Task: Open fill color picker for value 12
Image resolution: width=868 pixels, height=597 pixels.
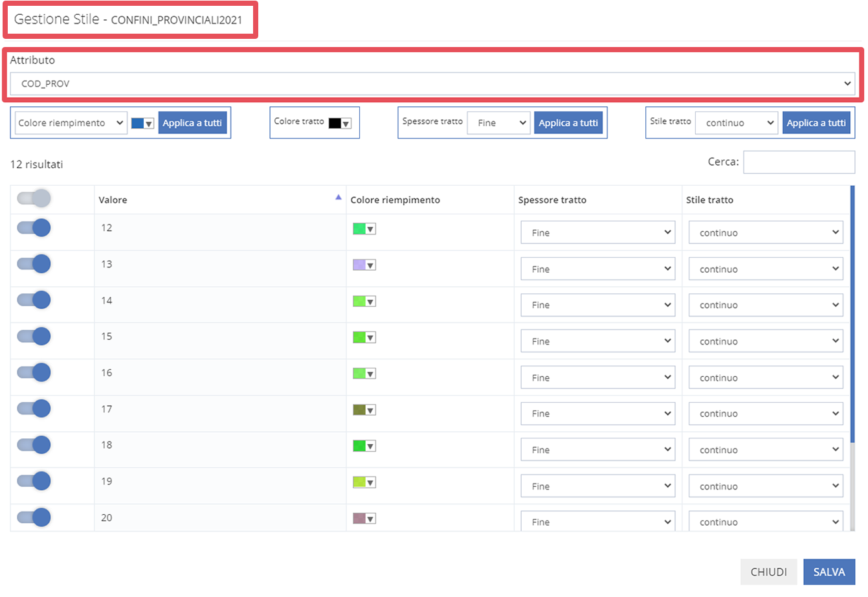Action: [364, 229]
